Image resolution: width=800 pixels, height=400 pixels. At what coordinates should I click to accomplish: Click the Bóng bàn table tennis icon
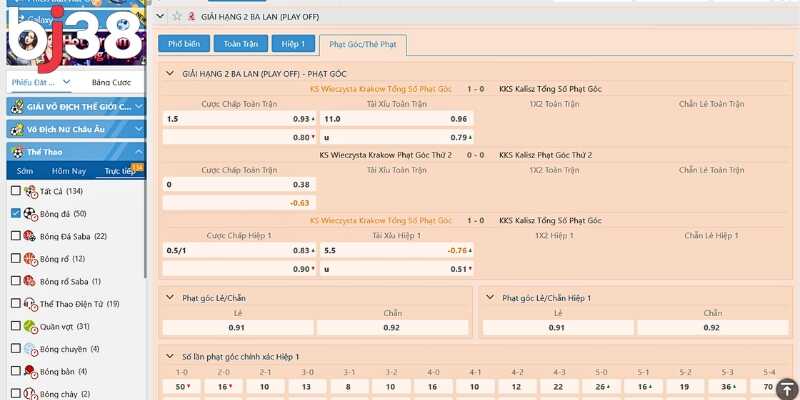29,372
